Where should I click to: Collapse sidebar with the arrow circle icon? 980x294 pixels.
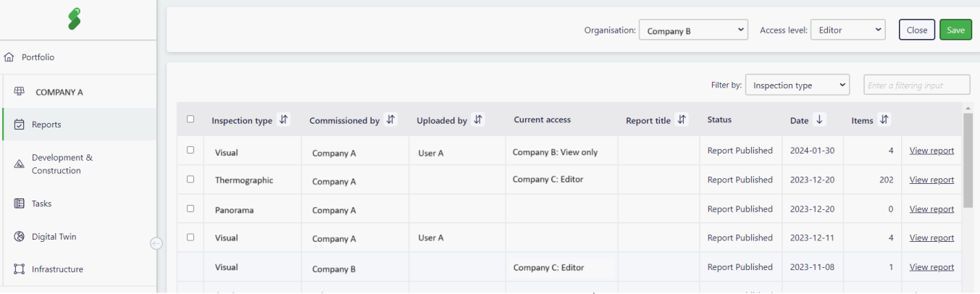tap(156, 244)
